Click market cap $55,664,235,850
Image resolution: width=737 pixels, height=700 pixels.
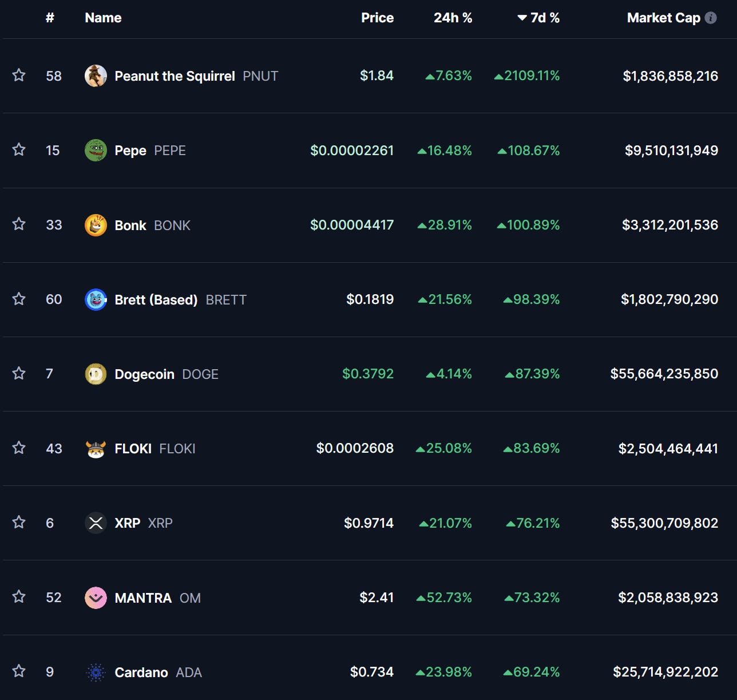pos(664,374)
